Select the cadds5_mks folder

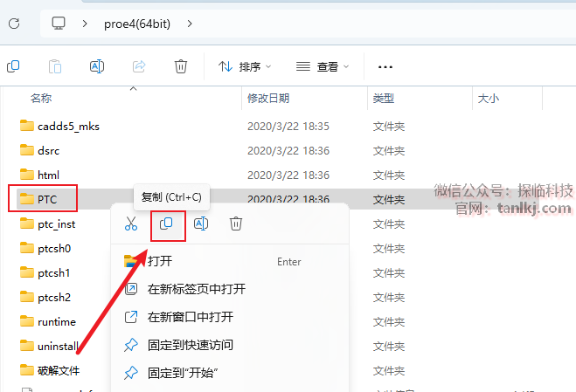[x=68, y=127]
